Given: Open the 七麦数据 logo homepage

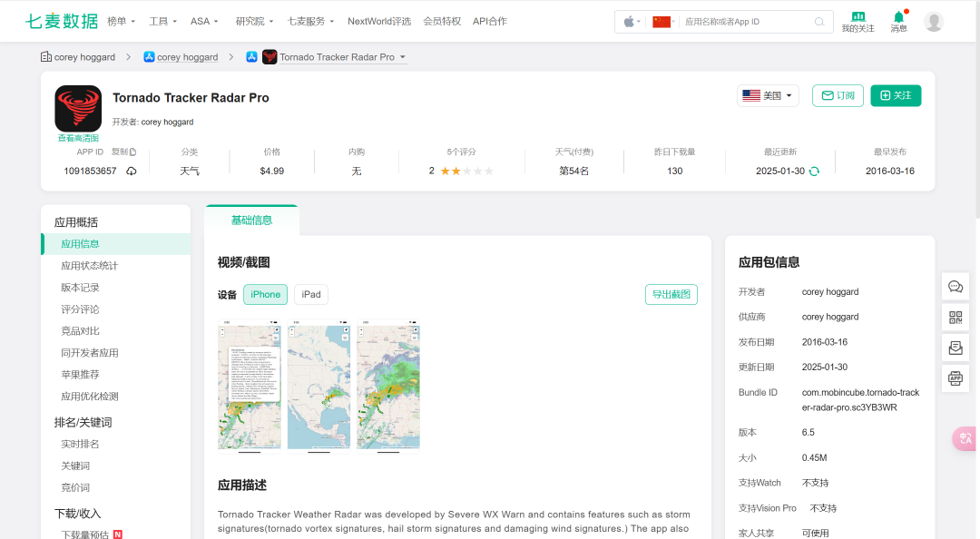Looking at the screenshot, I should tap(62, 21).
